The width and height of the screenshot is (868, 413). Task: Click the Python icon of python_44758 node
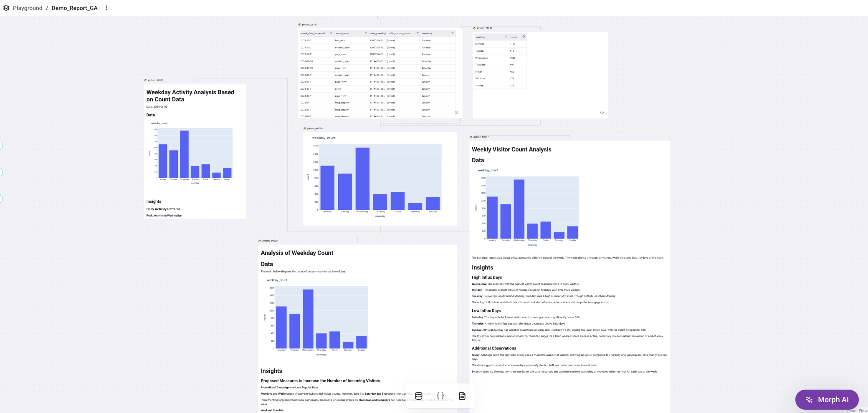click(305, 128)
